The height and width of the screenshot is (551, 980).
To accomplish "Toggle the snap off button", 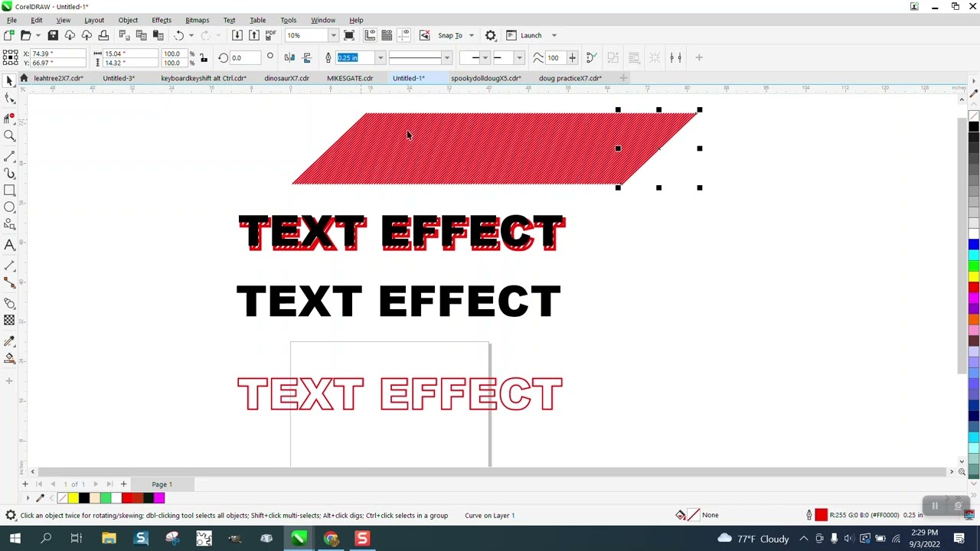I will pyautogui.click(x=424, y=35).
